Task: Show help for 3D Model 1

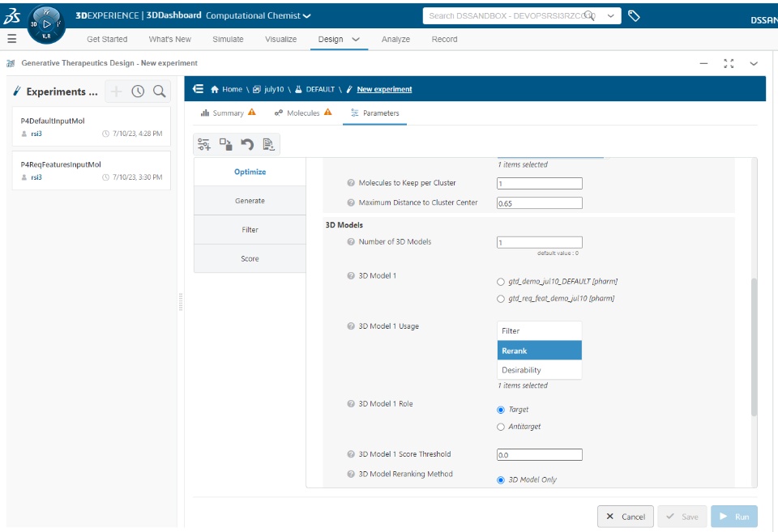Action: [351, 275]
